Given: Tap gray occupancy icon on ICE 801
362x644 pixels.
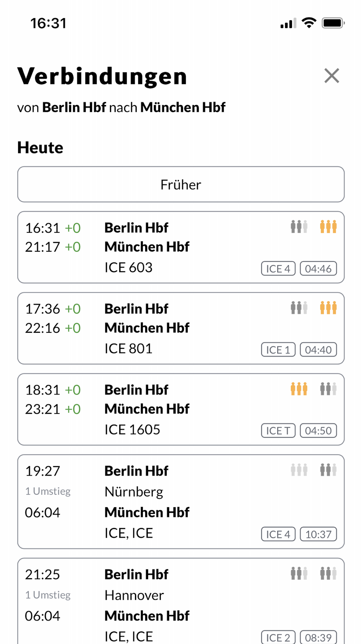Looking at the screenshot, I should click(299, 308).
